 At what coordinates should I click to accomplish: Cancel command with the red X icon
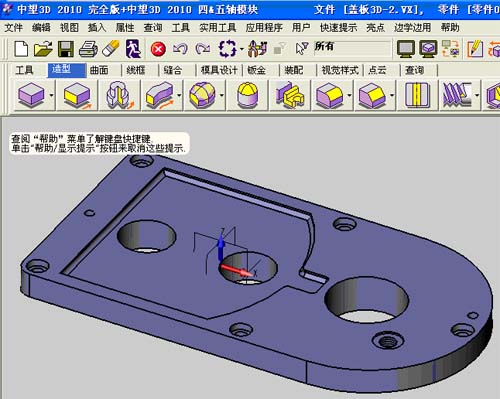point(158,49)
